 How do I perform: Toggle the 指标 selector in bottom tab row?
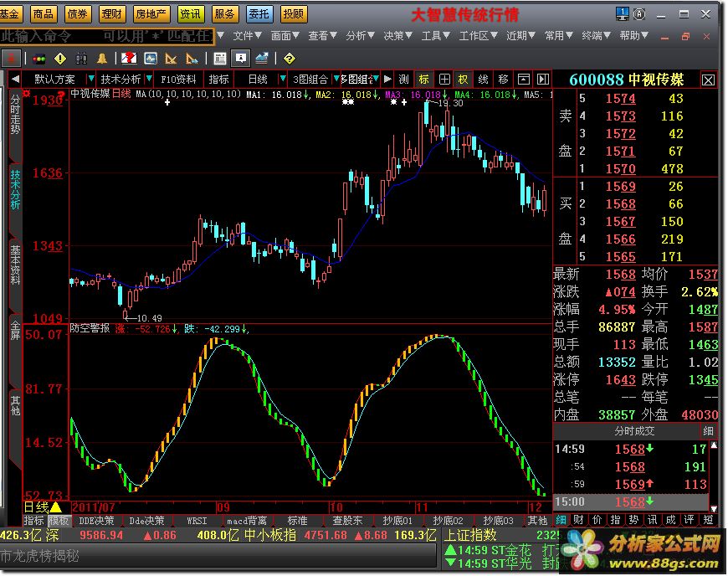coord(34,521)
